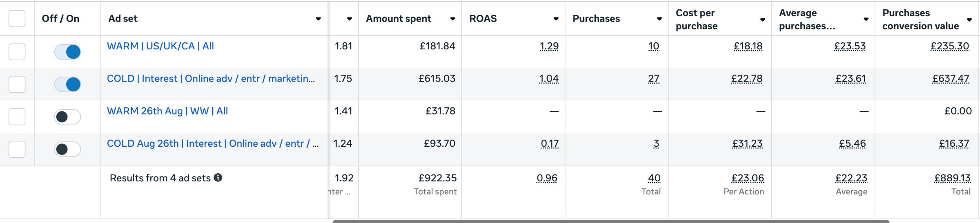Check the box for COLD Aug 26th row
Screen dimensions: 980x223
click(17, 149)
